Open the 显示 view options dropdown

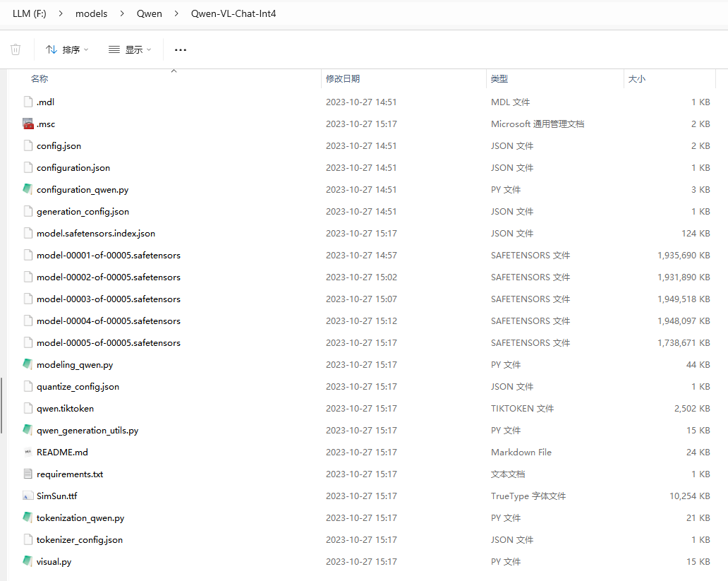pos(130,49)
